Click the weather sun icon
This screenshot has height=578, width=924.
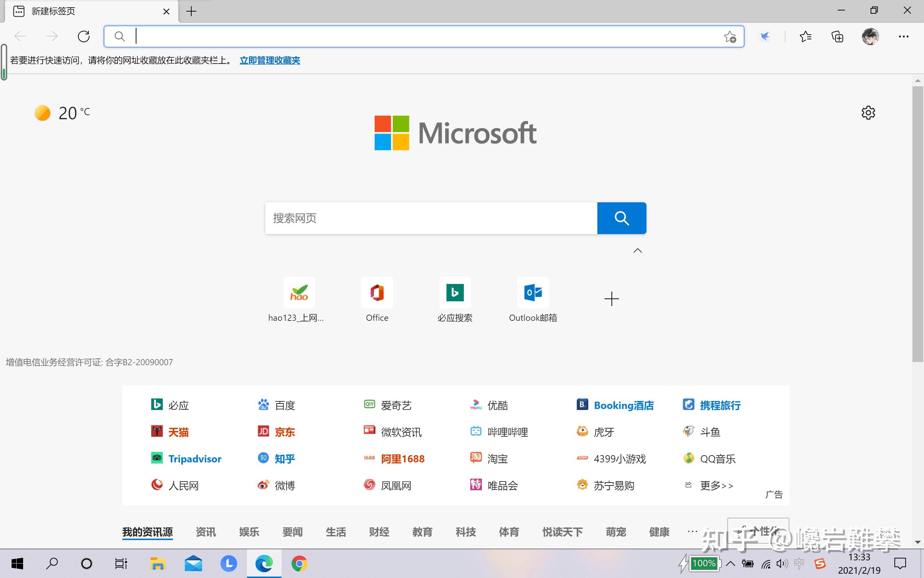pyautogui.click(x=42, y=113)
